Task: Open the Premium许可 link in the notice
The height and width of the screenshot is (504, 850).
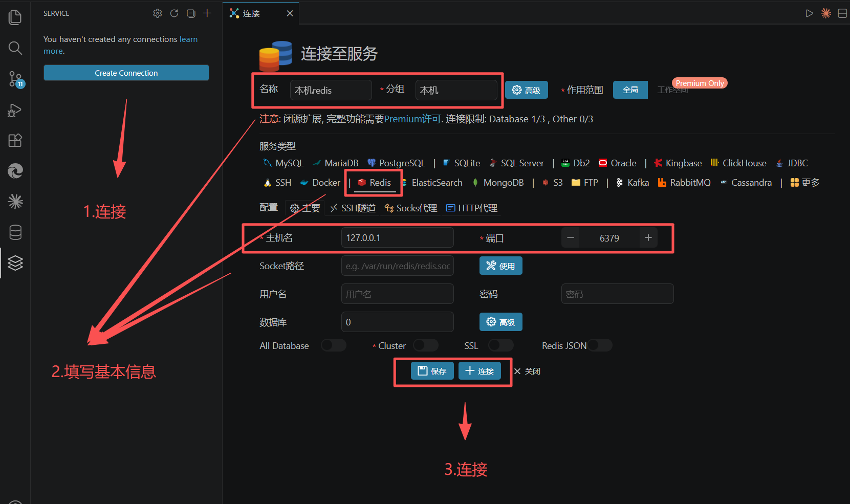Action: point(412,119)
